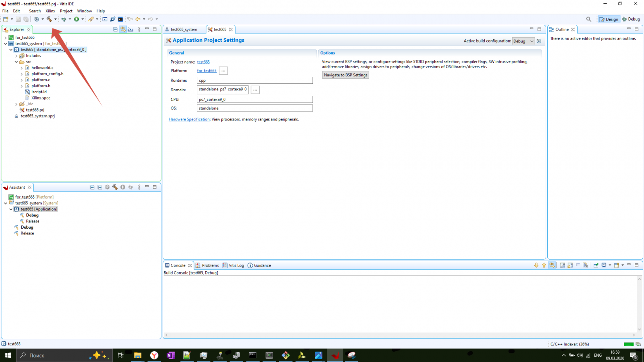Collapse the src folder in Explorer
Viewport: 644px width, 362px height.
16,62
